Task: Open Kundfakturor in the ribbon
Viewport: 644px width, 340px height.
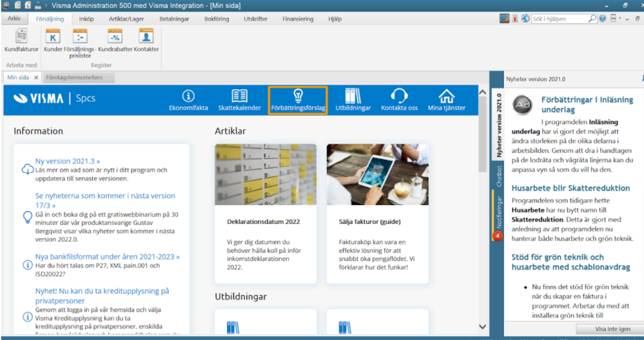Action: point(21,40)
